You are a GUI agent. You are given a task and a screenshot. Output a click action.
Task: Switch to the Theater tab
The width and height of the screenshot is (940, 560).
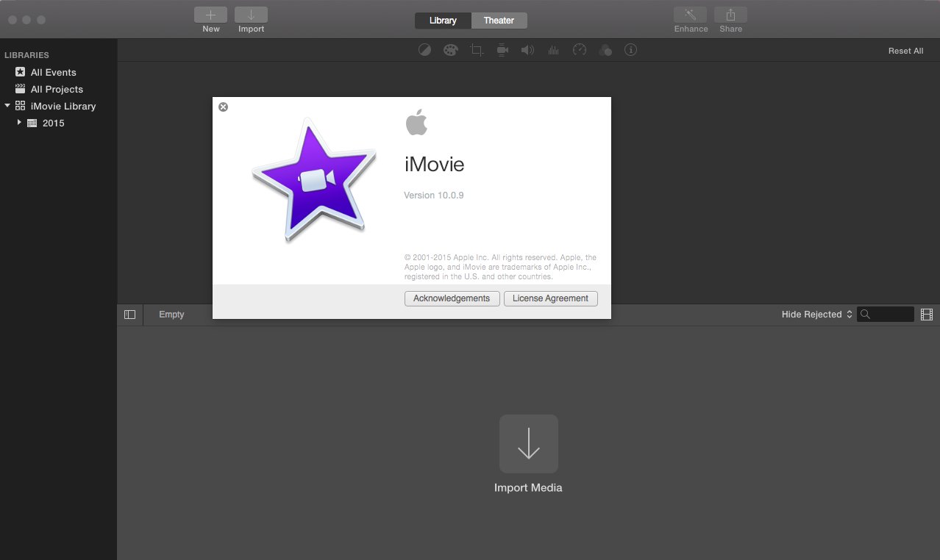499,21
